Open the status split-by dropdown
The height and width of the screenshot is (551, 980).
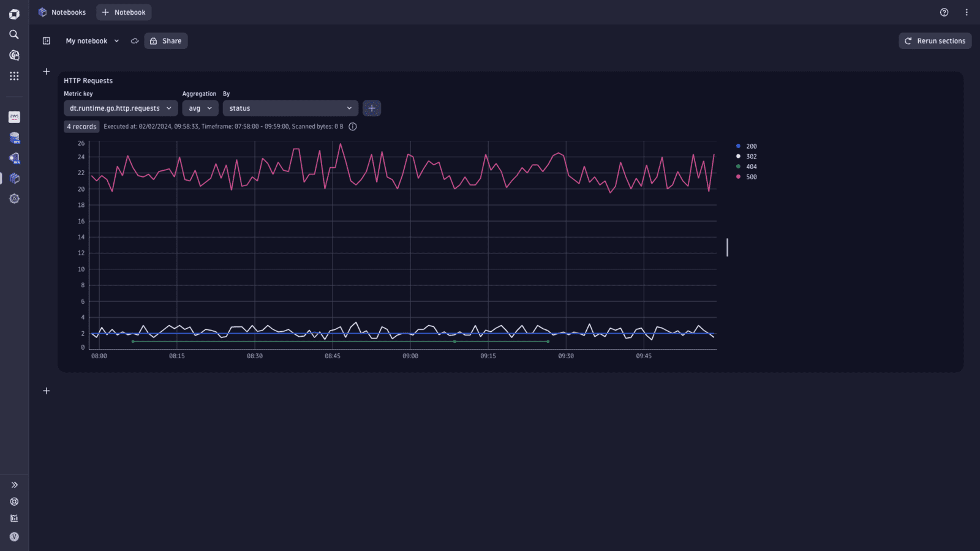click(290, 108)
